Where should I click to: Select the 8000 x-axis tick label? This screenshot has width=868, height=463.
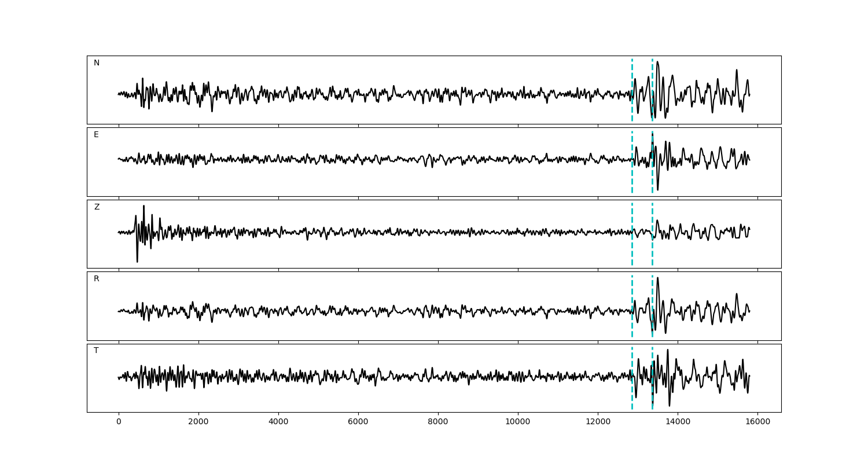coord(438,422)
